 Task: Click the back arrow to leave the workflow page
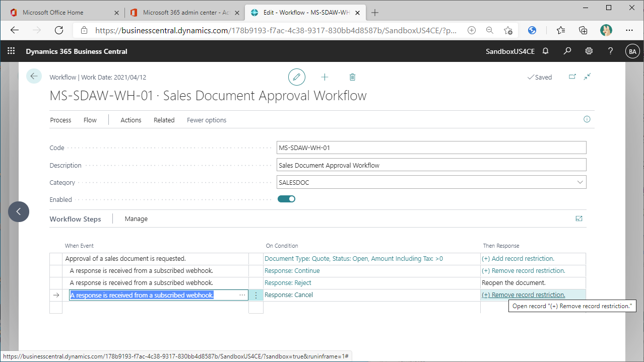tap(34, 76)
